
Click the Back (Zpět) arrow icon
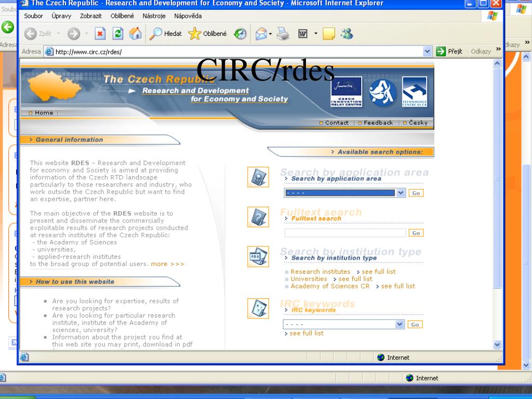pyautogui.click(x=31, y=34)
